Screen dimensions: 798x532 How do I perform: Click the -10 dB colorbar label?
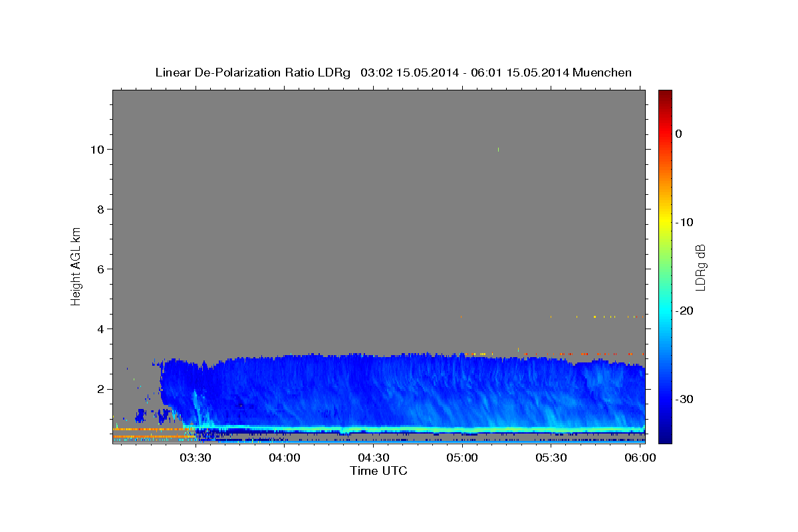point(685,222)
